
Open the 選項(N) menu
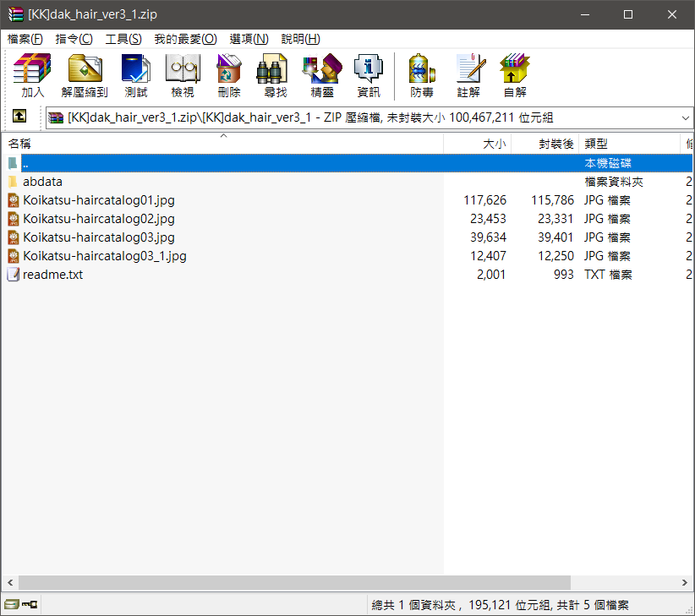point(249,39)
